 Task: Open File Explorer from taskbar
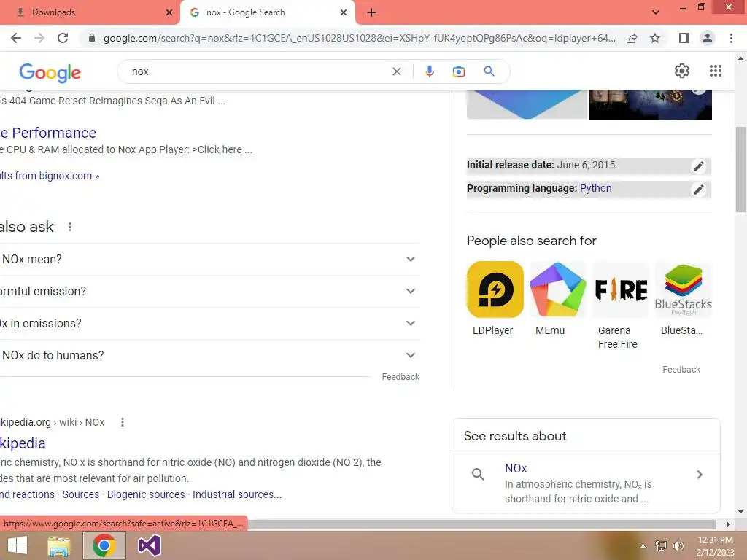59,545
